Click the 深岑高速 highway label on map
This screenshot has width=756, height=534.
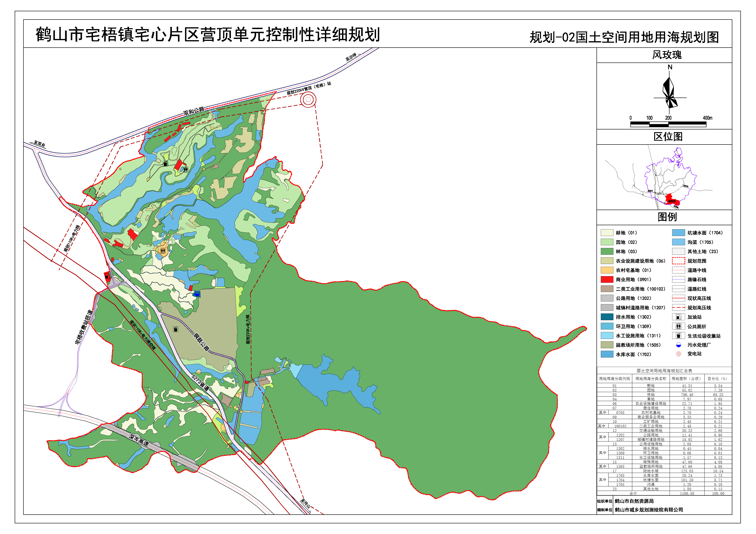point(139,440)
